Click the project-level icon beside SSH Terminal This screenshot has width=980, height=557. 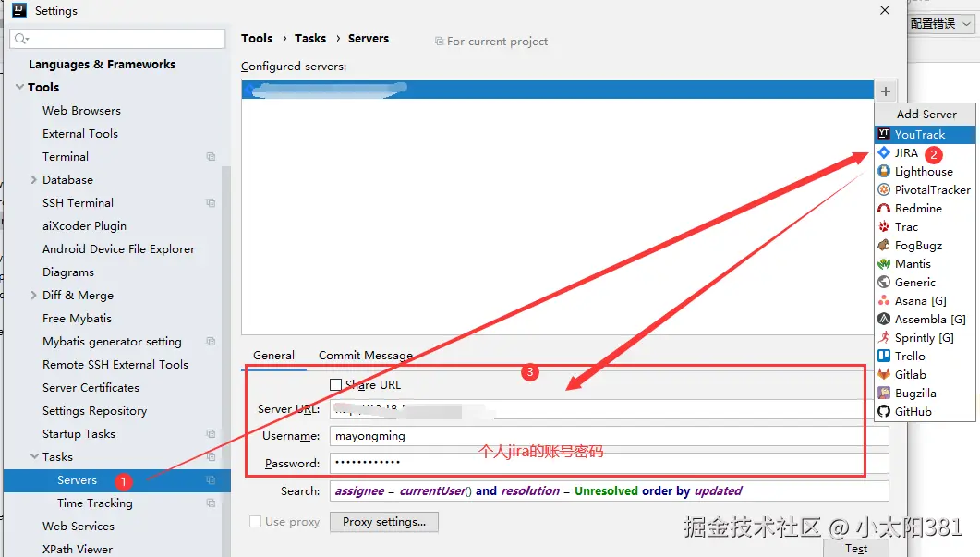click(211, 202)
